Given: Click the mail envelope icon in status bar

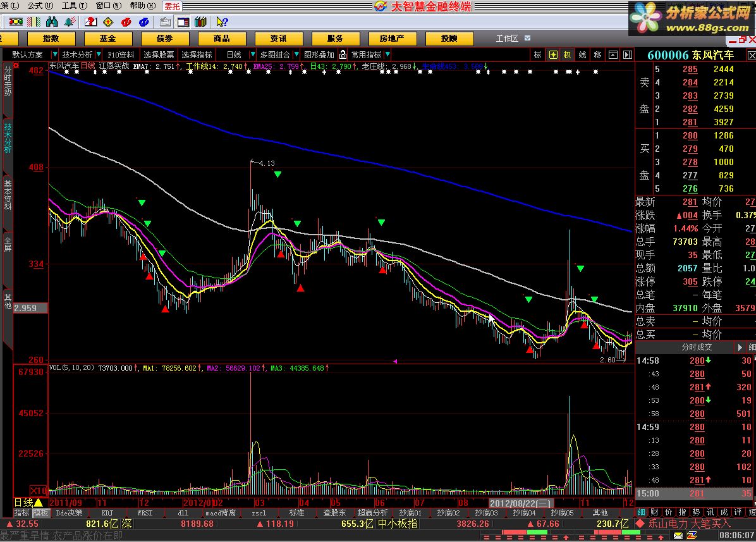Looking at the screenshot, I should (x=678, y=535).
